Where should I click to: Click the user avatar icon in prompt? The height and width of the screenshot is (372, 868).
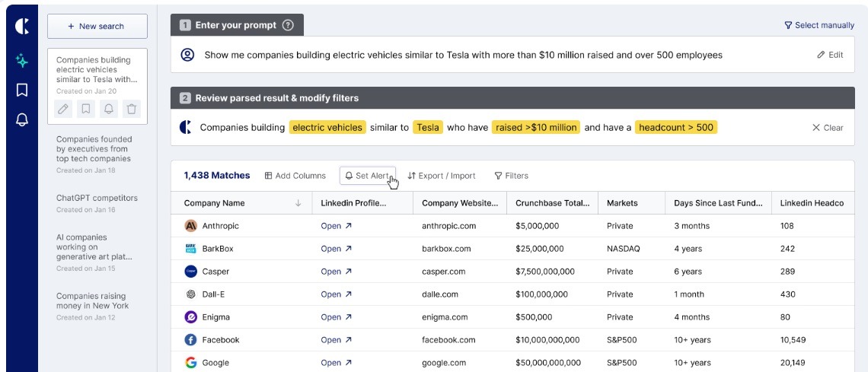click(187, 55)
